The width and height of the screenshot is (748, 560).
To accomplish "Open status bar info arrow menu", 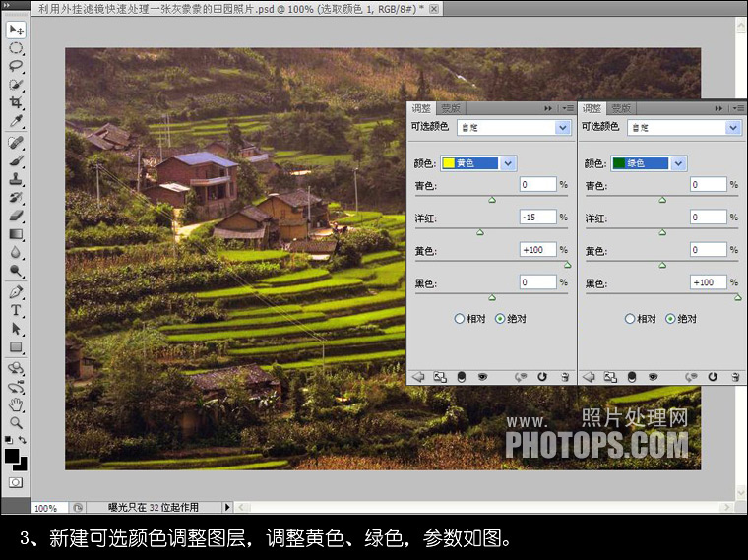I will pos(227,507).
